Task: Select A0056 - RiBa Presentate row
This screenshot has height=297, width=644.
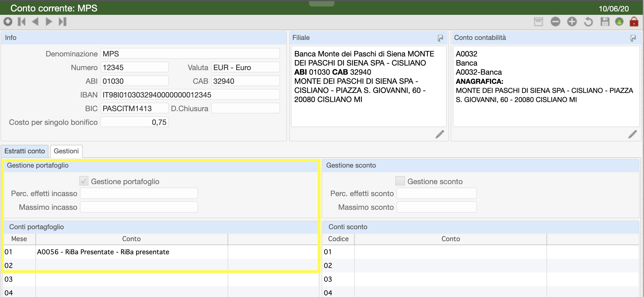Action: (161, 252)
